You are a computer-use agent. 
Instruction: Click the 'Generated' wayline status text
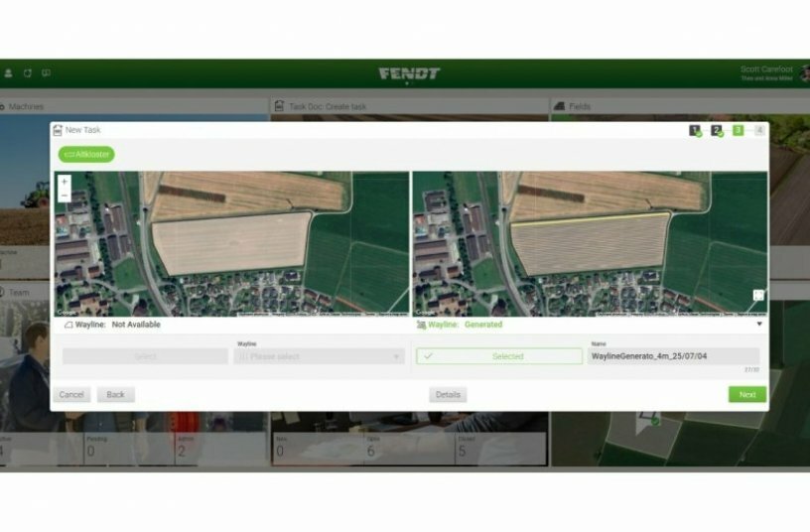coord(483,325)
